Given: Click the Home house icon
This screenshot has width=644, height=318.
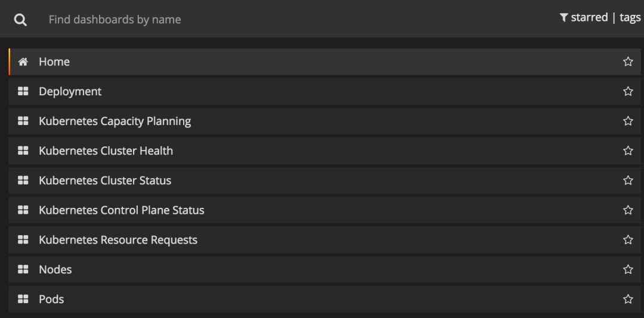Looking at the screenshot, I should coord(23,62).
